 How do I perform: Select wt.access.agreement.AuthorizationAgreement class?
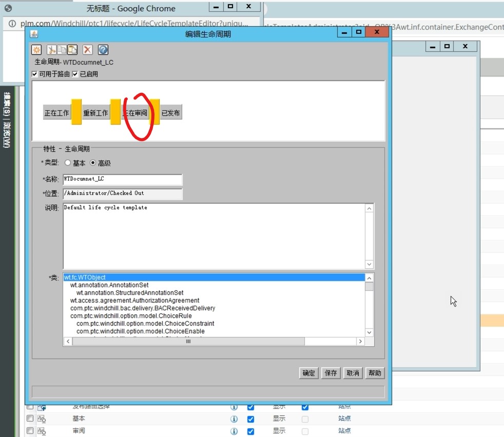[134, 301]
